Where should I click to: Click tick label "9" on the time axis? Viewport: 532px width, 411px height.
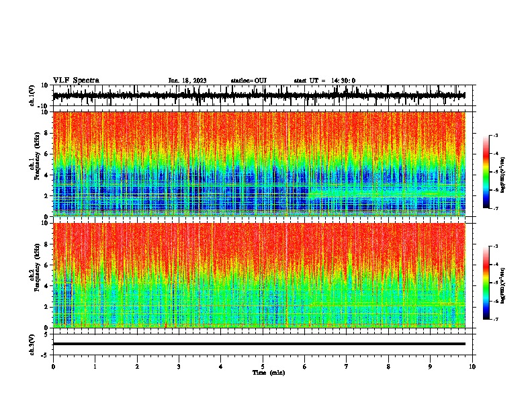pyautogui.click(x=430, y=367)
